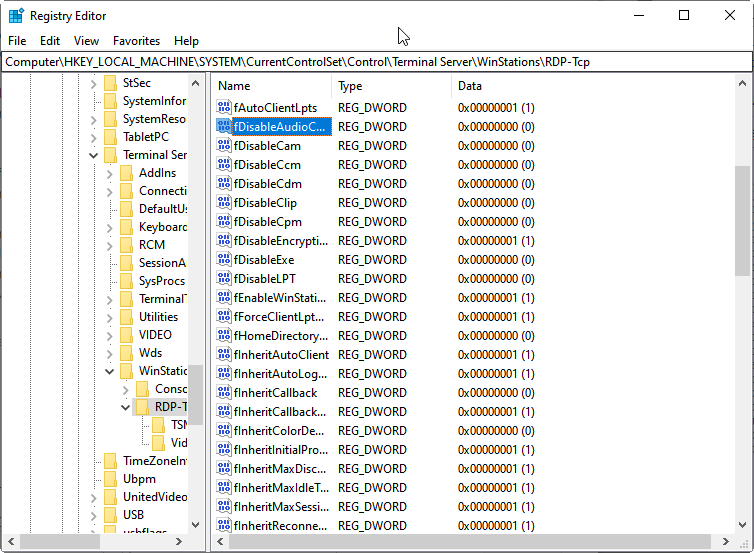Open the File menu
The width and height of the screenshot is (754, 553).
click(17, 41)
